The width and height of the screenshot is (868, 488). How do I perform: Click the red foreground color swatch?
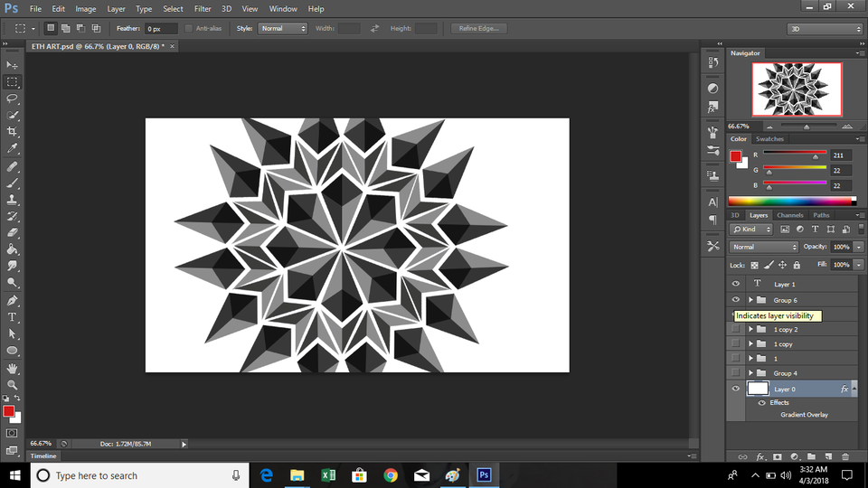click(x=8, y=411)
